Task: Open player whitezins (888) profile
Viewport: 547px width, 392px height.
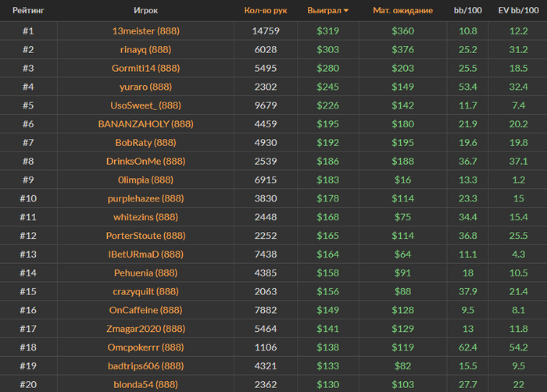Action: (x=146, y=217)
